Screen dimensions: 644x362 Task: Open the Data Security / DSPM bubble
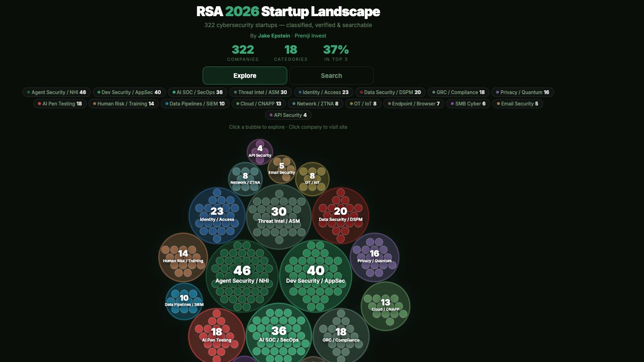pyautogui.click(x=341, y=215)
